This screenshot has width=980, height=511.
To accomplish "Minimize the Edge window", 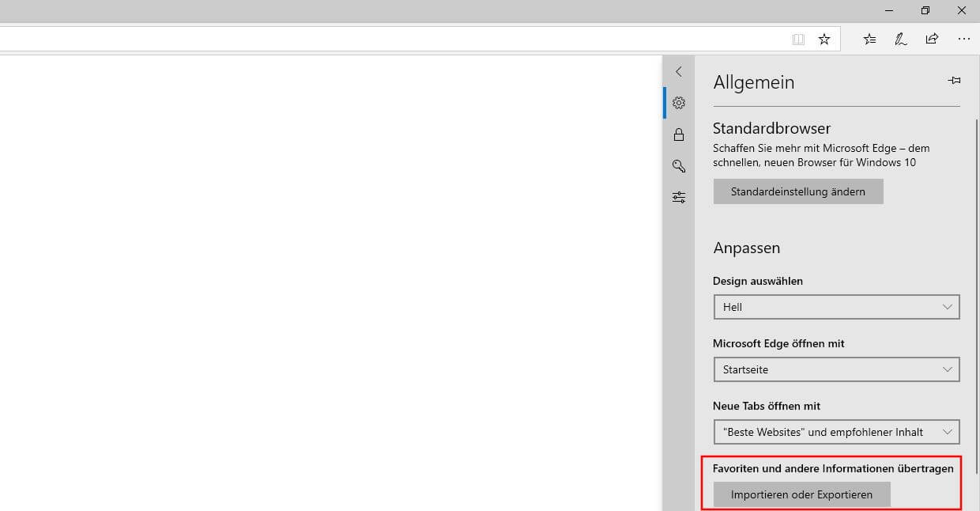I will (889, 10).
